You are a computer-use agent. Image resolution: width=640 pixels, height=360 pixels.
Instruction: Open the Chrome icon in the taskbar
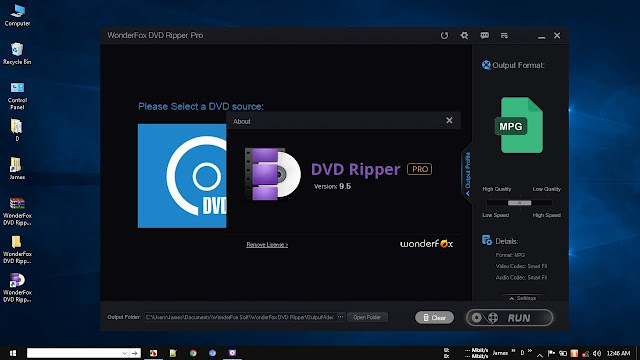[193, 353]
